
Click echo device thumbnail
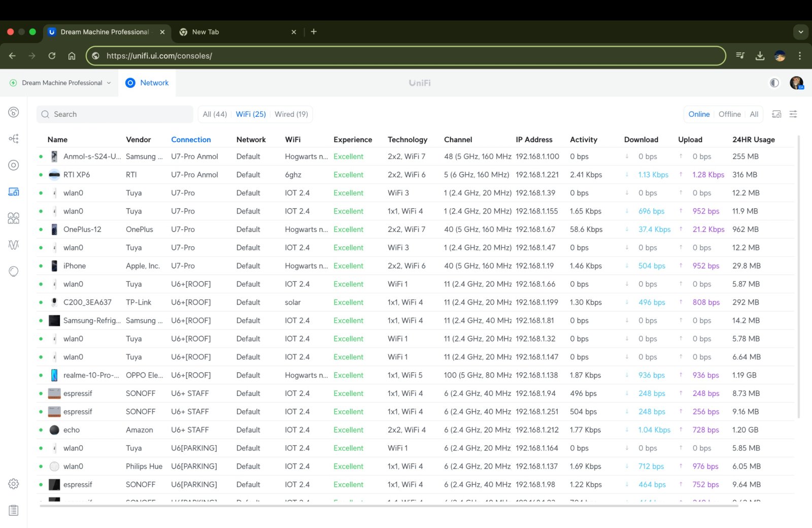[54, 430]
